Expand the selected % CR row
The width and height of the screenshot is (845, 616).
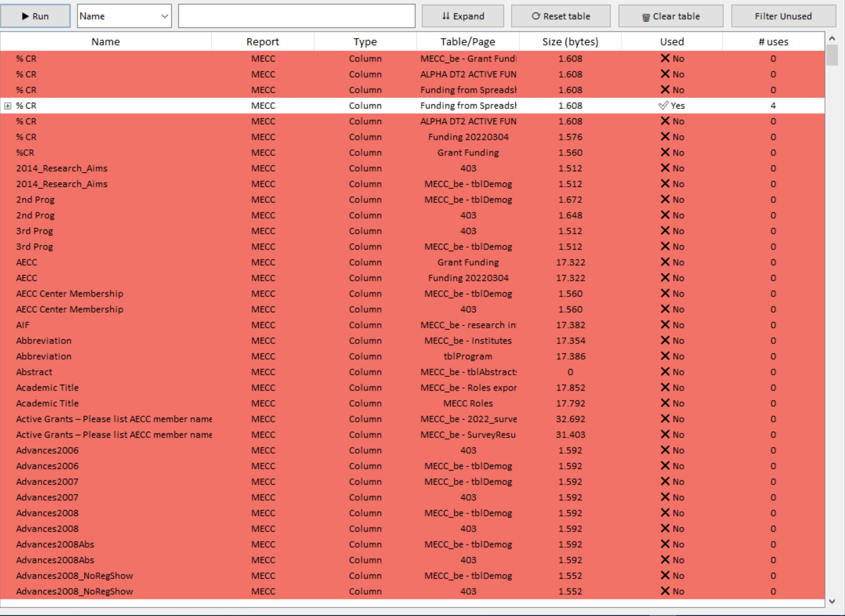point(8,106)
